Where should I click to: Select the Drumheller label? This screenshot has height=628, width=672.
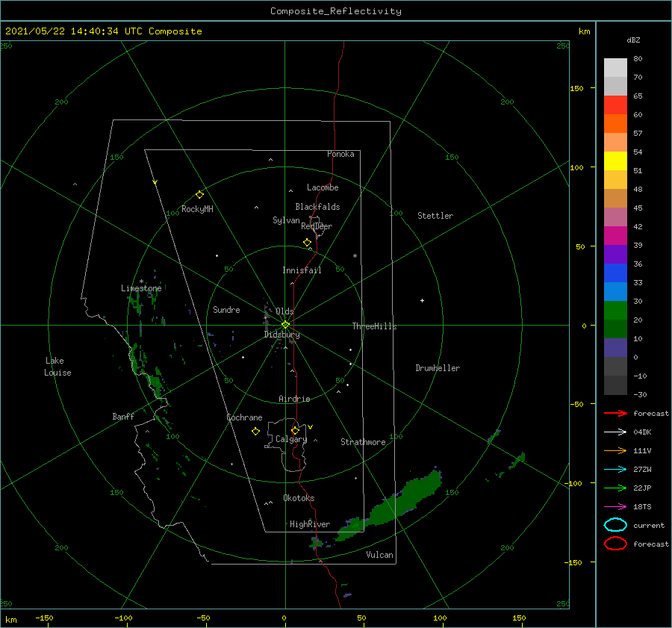(x=438, y=368)
